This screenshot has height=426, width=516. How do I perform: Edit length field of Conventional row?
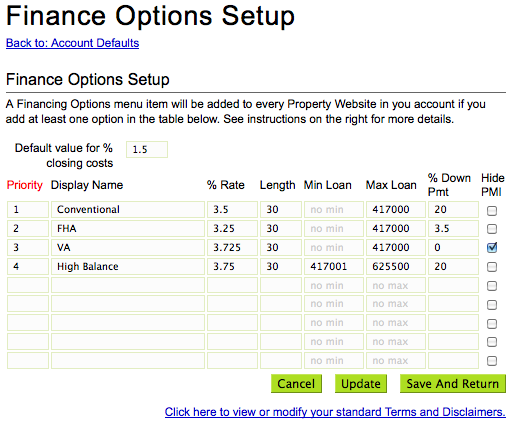tap(281, 210)
